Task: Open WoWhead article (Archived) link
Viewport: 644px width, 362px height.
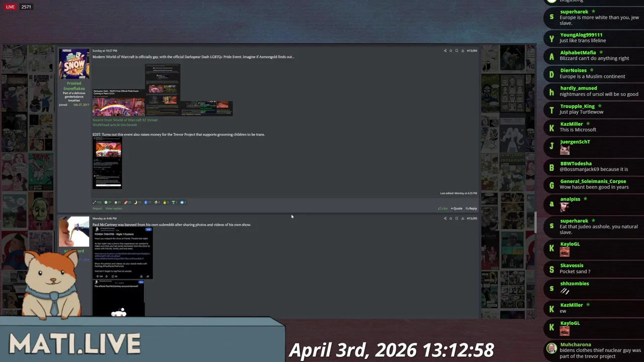Action: tap(114, 125)
